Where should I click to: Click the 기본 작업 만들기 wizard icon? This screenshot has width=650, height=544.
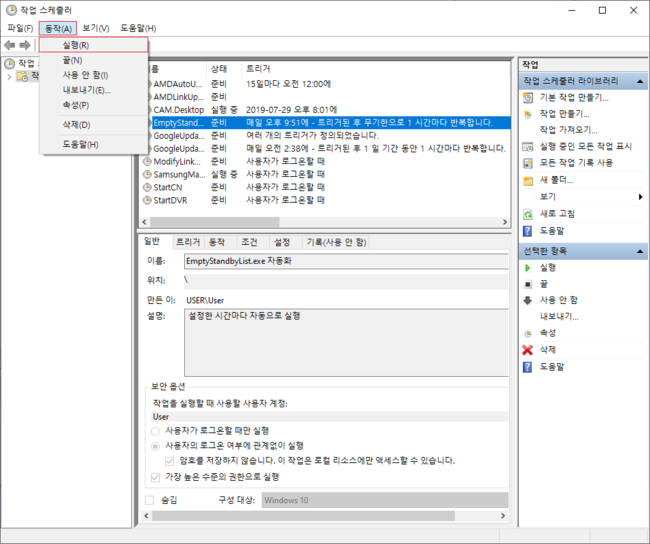tap(527, 98)
